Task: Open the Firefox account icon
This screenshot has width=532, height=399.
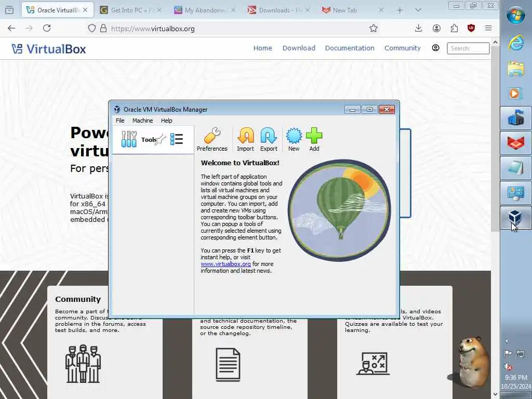Action: pos(436,29)
